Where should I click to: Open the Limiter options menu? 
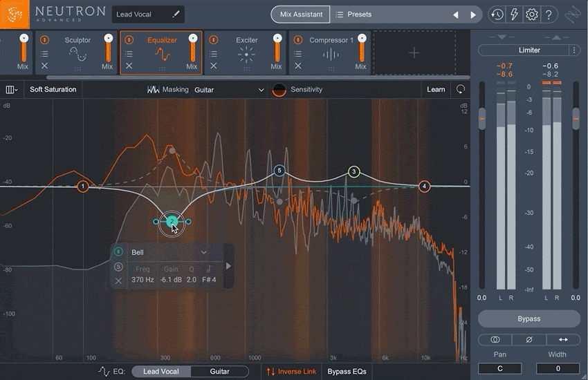[574, 50]
